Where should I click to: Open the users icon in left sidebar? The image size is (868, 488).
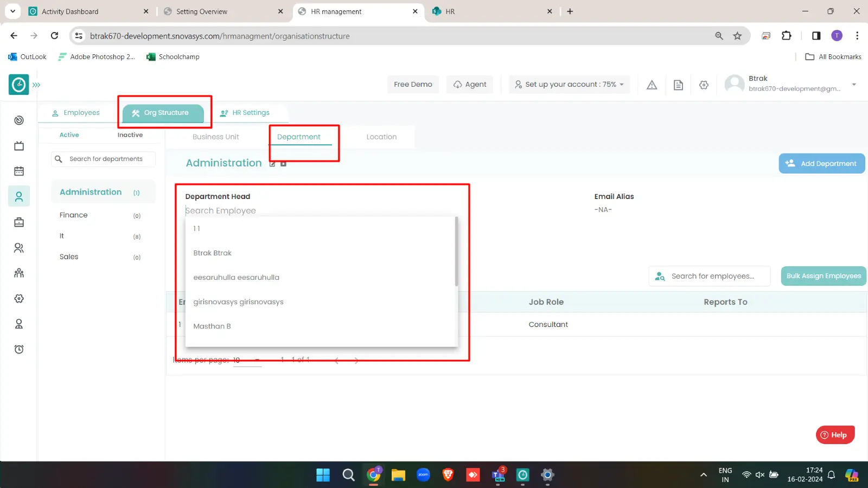point(19,248)
